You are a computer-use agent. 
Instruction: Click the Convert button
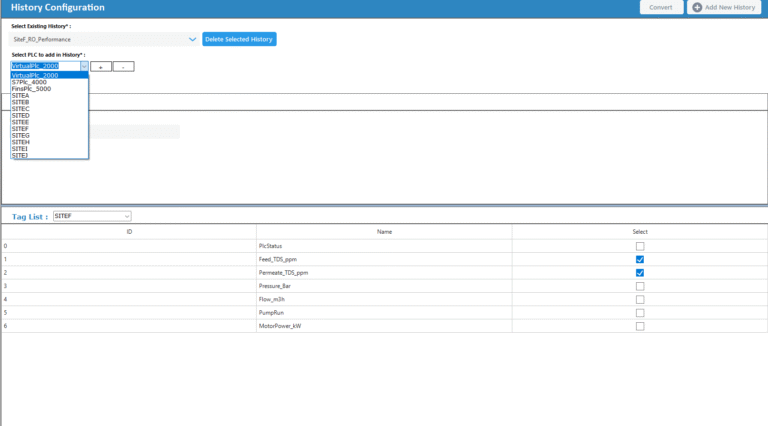point(660,7)
